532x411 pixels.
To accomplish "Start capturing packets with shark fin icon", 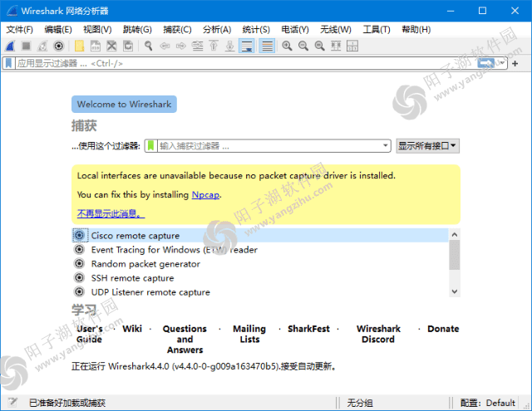I will point(10,46).
